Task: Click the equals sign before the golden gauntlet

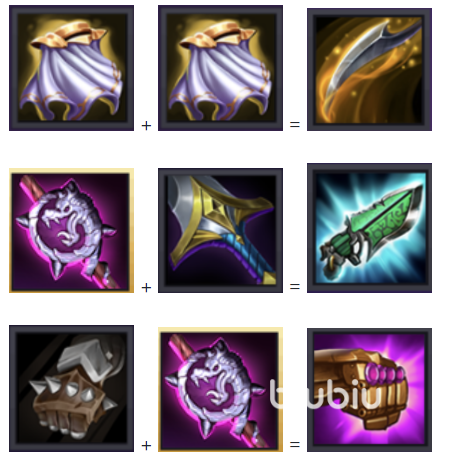Action: pyautogui.click(x=295, y=445)
